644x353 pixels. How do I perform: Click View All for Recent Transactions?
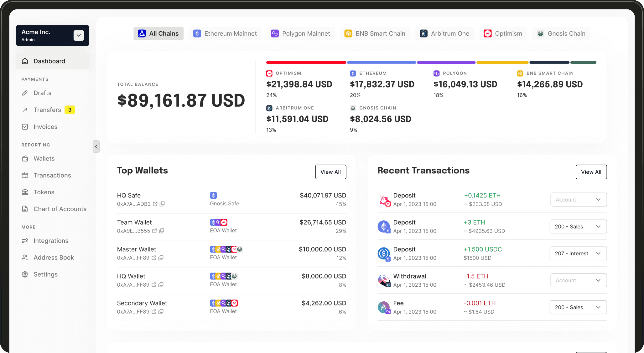(591, 172)
